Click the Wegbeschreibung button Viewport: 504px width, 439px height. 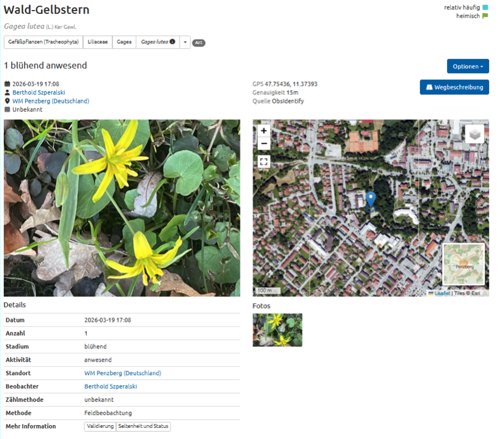coord(454,87)
